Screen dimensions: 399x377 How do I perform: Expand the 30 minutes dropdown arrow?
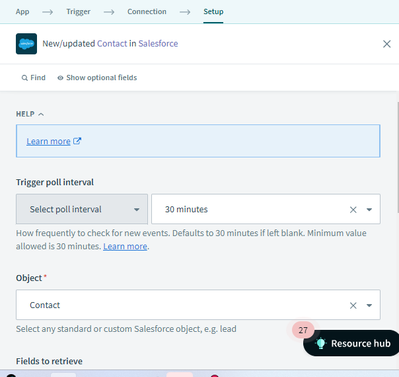369,210
